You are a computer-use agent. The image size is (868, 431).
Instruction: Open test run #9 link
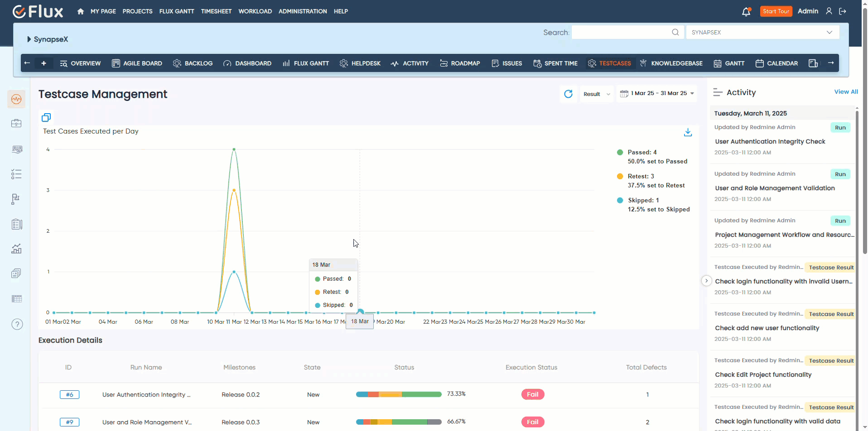click(69, 422)
